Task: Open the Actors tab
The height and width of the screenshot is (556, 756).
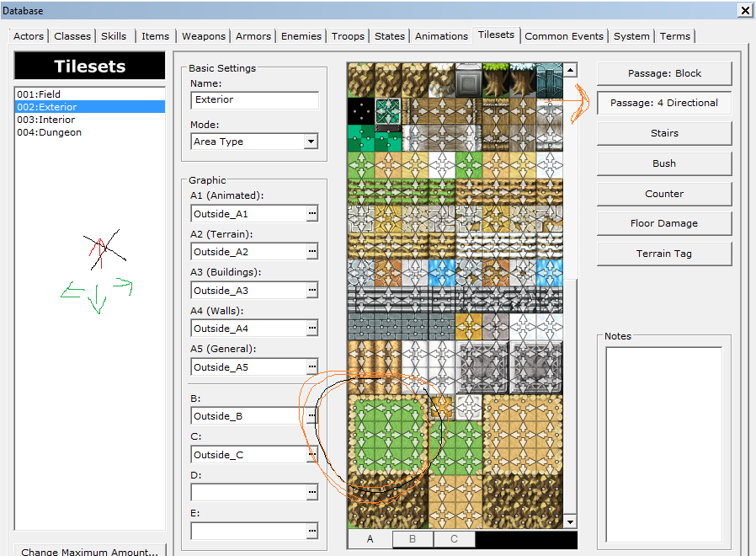Action: click(29, 36)
